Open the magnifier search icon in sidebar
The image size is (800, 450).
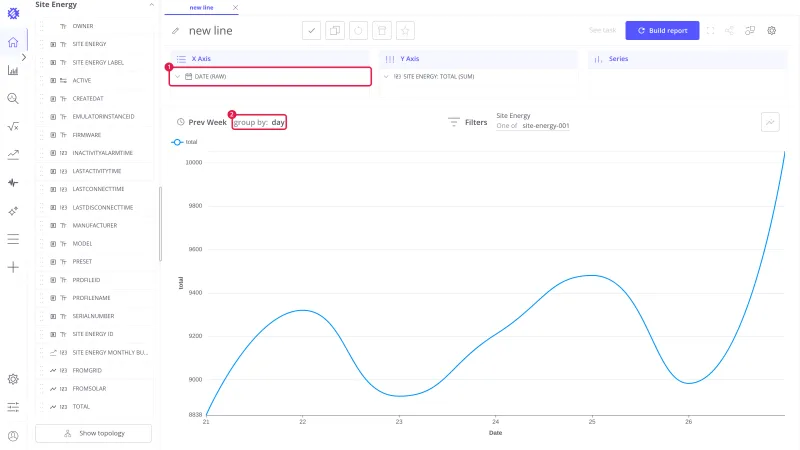(13, 98)
